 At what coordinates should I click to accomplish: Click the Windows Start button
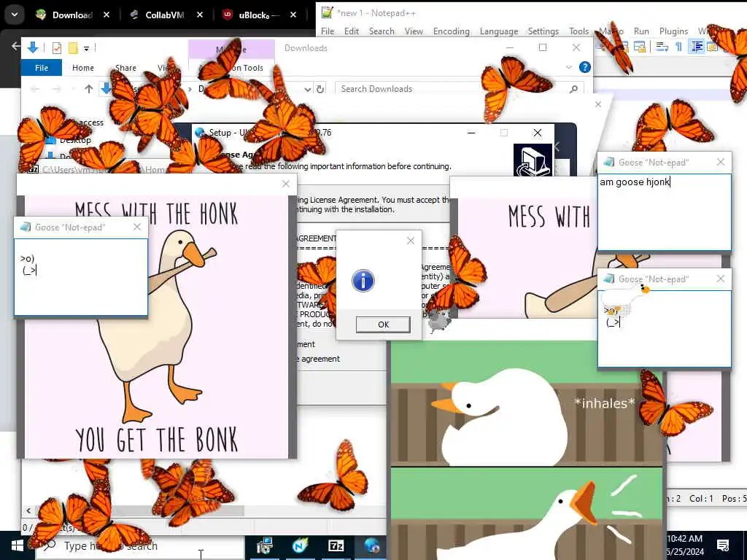18,545
